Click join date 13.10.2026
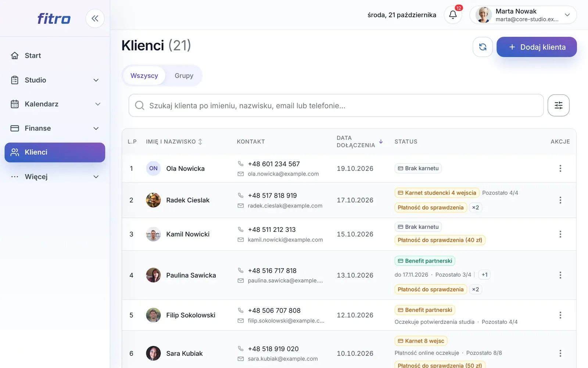 coord(355,275)
